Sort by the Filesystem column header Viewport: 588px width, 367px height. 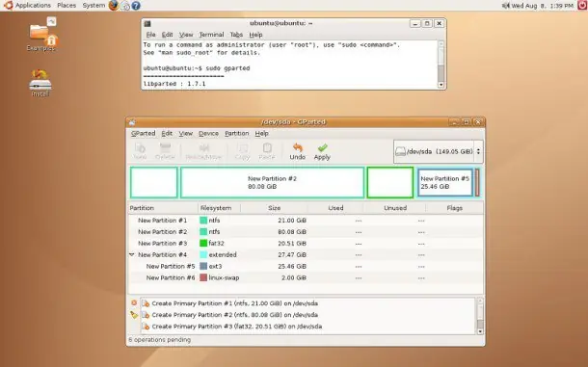coord(220,208)
